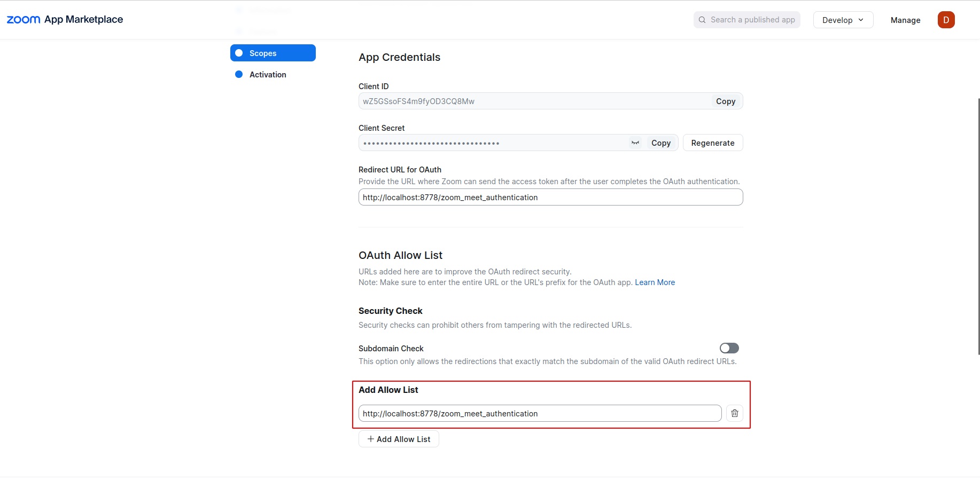This screenshot has height=481, width=980.
Task: Open the Learn More link
Action: point(655,282)
